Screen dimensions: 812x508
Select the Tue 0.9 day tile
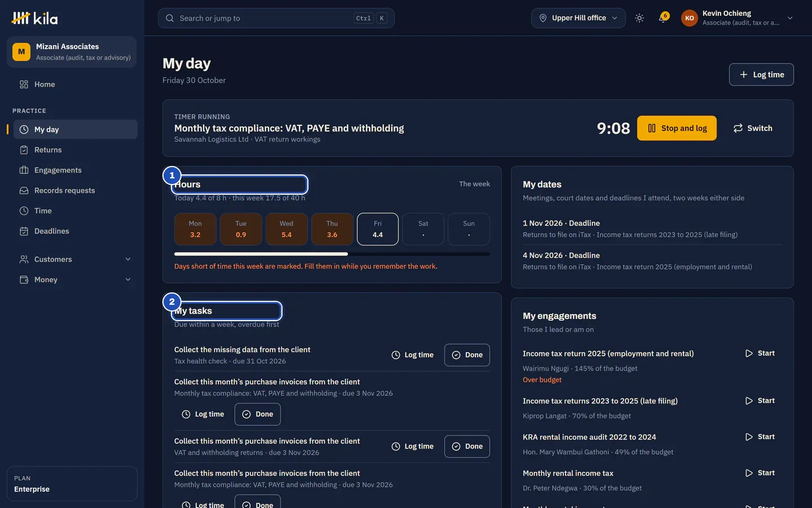(241, 229)
